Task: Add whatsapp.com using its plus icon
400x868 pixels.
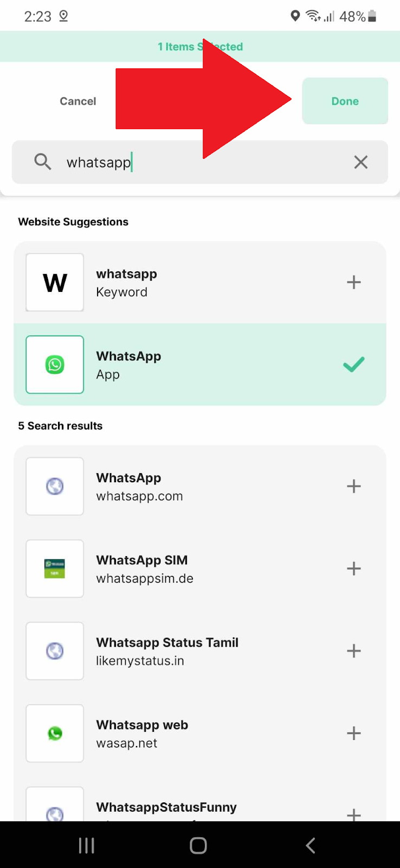Action: [x=353, y=486]
